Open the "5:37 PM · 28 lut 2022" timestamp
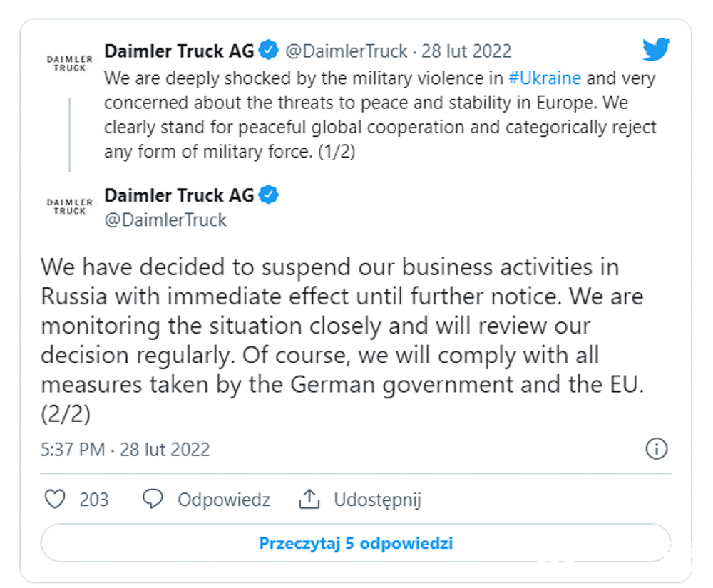 click(125, 450)
